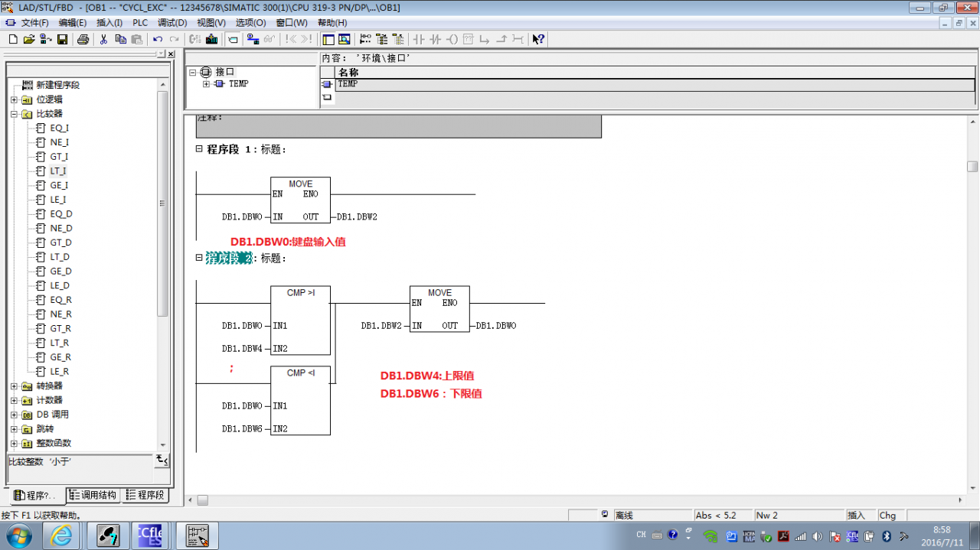Image resolution: width=980 pixels, height=550 pixels.
Task: Expand the 跳转 tree folder
Action: (14, 429)
